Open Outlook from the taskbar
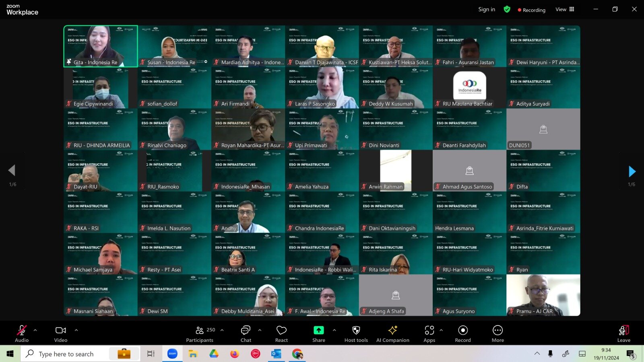644x362 pixels. tap(277, 354)
